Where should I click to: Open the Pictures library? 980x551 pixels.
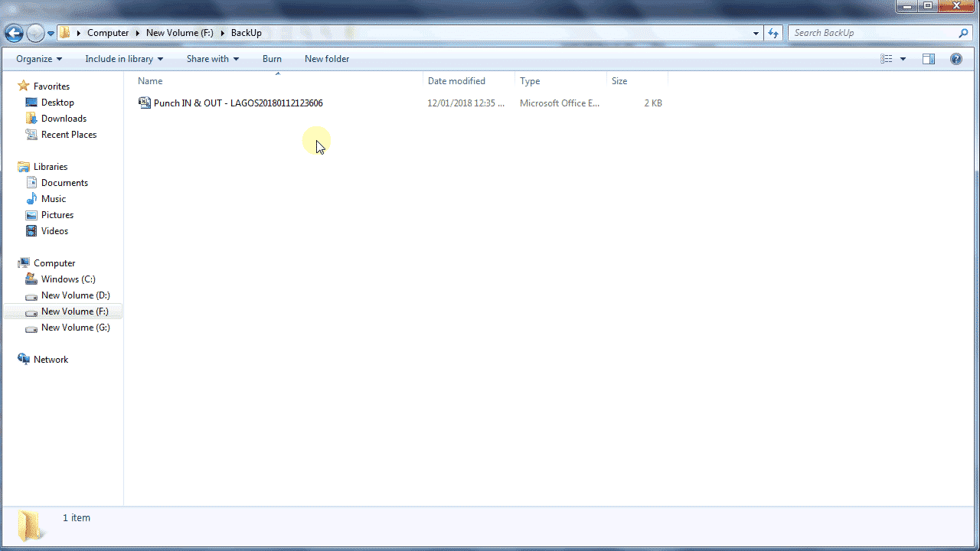pos(57,215)
